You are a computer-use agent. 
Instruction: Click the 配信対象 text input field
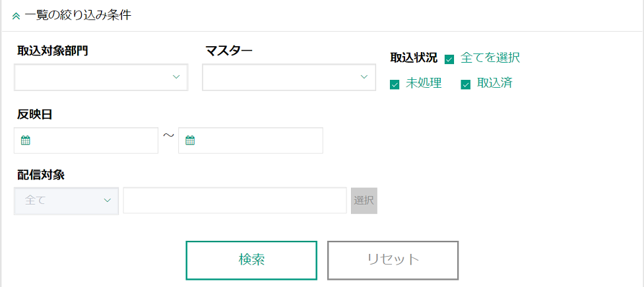point(234,201)
